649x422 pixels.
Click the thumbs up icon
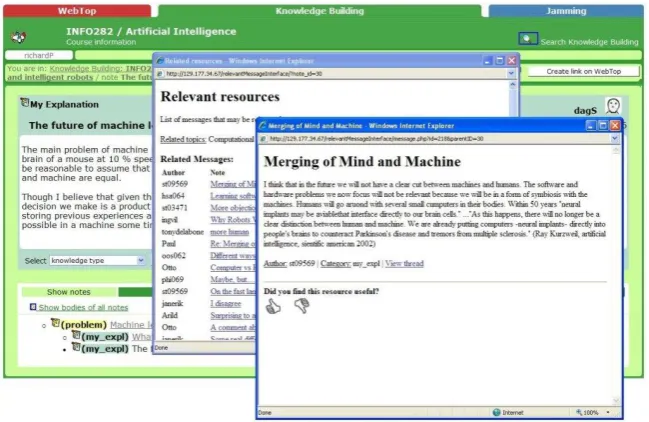coord(273,307)
